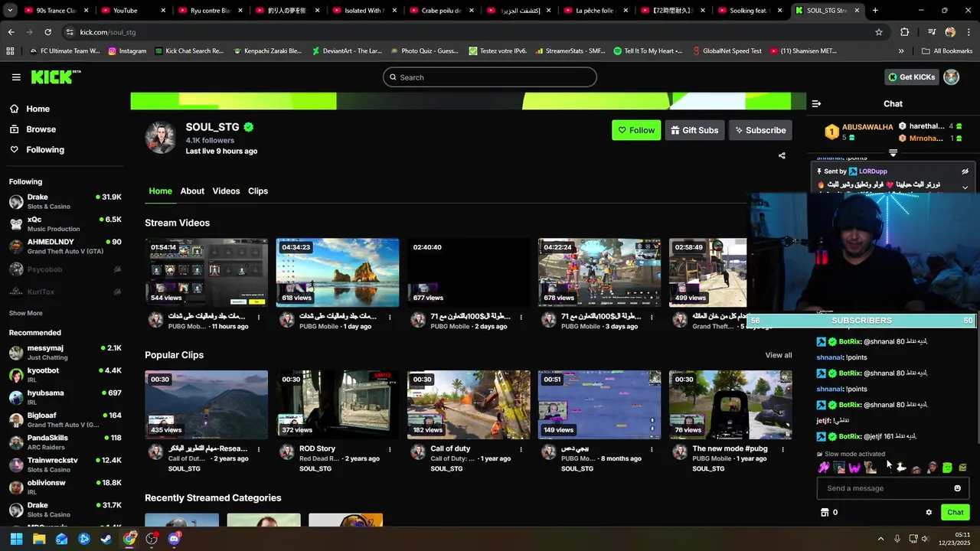
Task: Open options for the 618 views video
Action: (390, 317)
